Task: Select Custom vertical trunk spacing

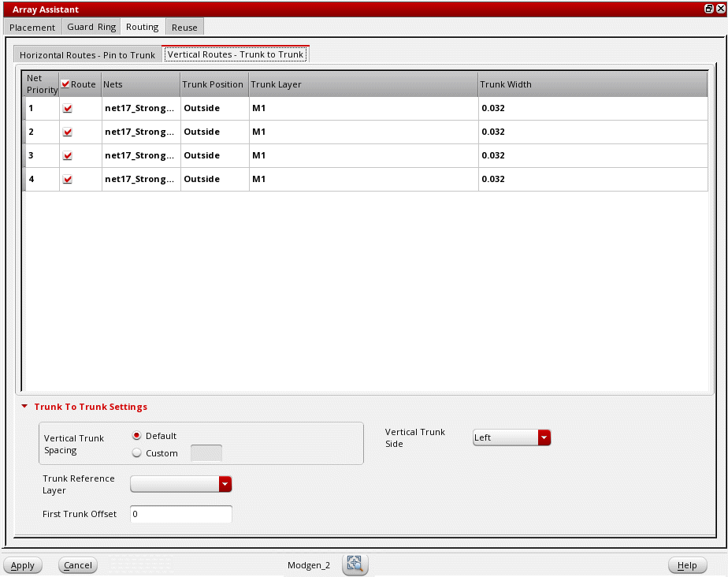Action: 137,453
